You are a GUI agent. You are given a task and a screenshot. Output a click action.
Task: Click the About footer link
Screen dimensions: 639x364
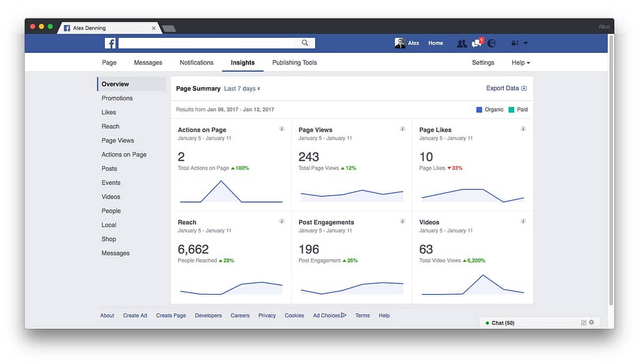pyautogui.click(x=107, y=315)
